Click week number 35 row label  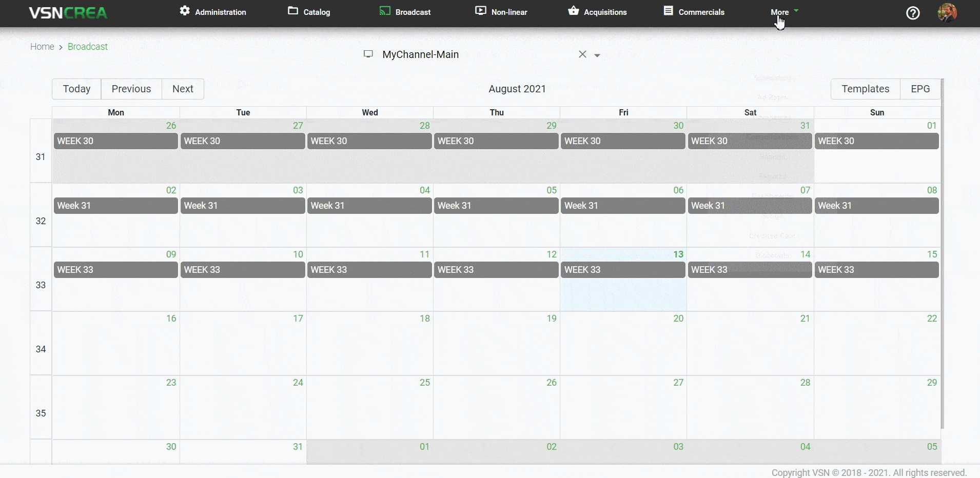click(x=41, y=413)
